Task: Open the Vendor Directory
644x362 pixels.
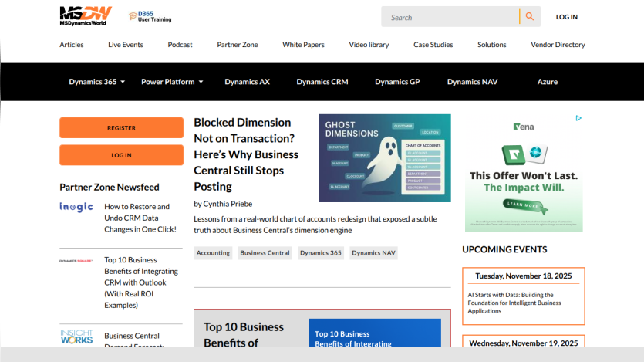Action: pos(558,44)
